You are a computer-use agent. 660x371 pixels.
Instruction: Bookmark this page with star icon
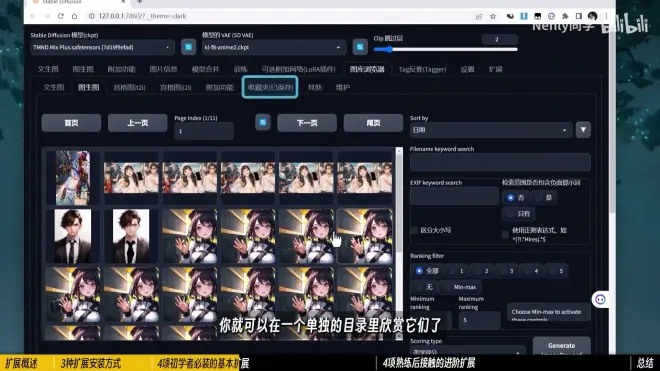click(x=492, y=16)
